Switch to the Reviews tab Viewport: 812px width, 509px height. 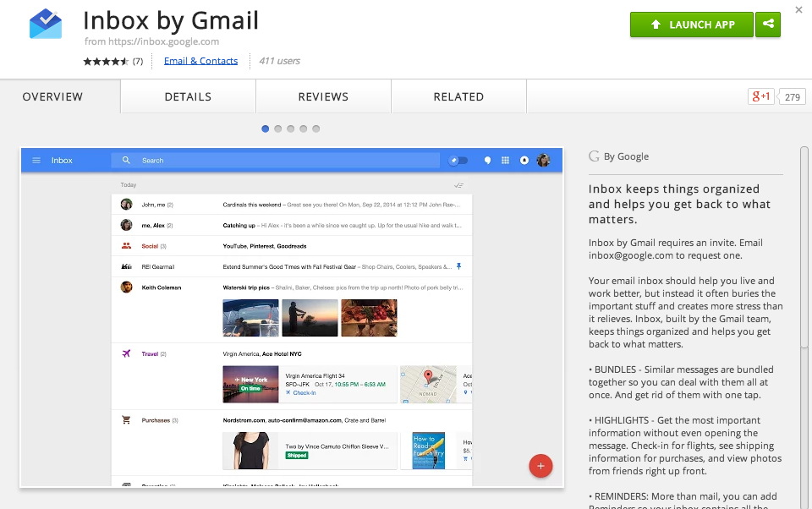pos(323,96)
